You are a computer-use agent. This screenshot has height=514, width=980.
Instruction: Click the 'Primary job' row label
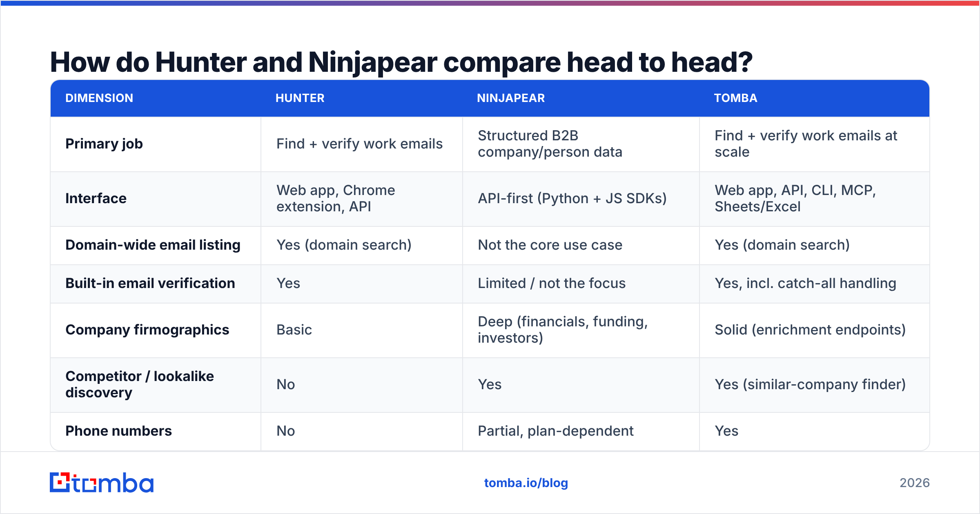click(104, 144)
